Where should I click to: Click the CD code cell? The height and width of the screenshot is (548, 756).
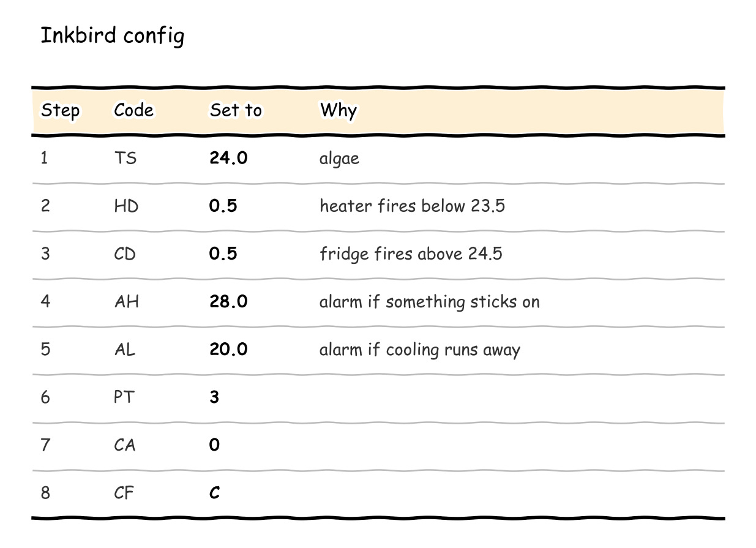tap(125, 253)
